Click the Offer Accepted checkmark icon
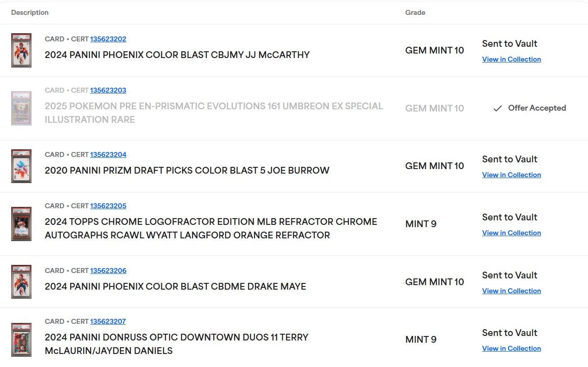The image size is (588, 367). (x=497, y=108)
